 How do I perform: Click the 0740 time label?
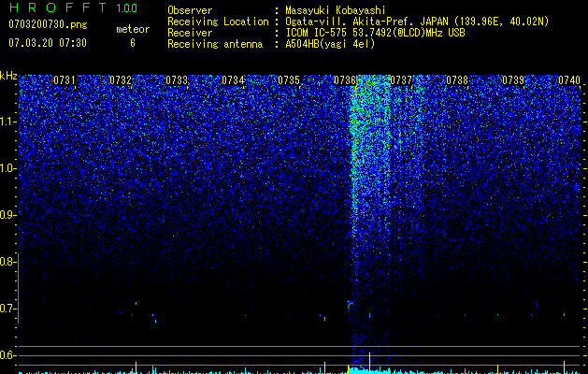(569, 80)
